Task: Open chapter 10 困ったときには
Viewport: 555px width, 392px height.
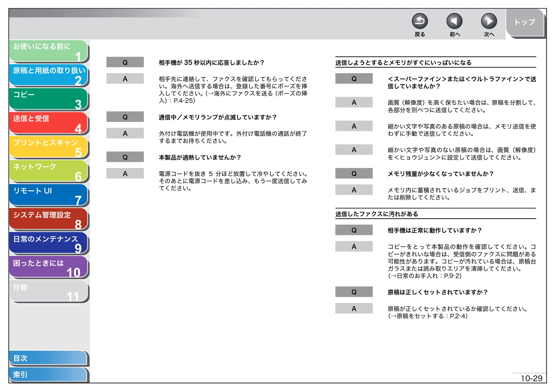Action: click(49, 267)
